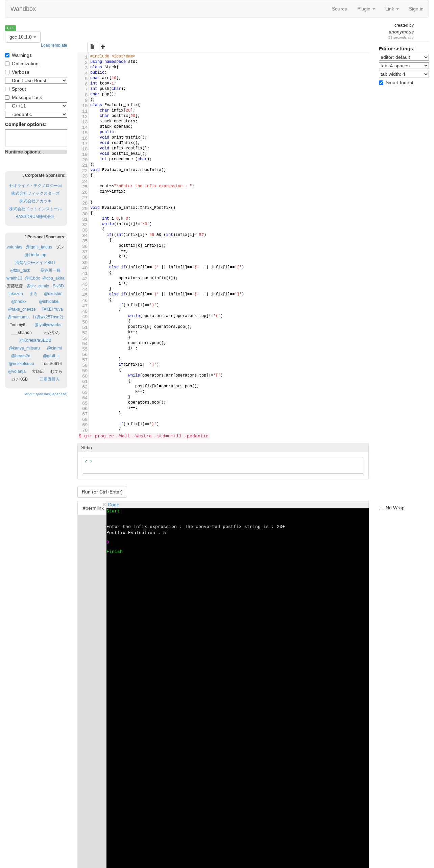Enable the Verbose checkbox
The height and width of the screenshot is (868, 434).
tap(7, 72)
